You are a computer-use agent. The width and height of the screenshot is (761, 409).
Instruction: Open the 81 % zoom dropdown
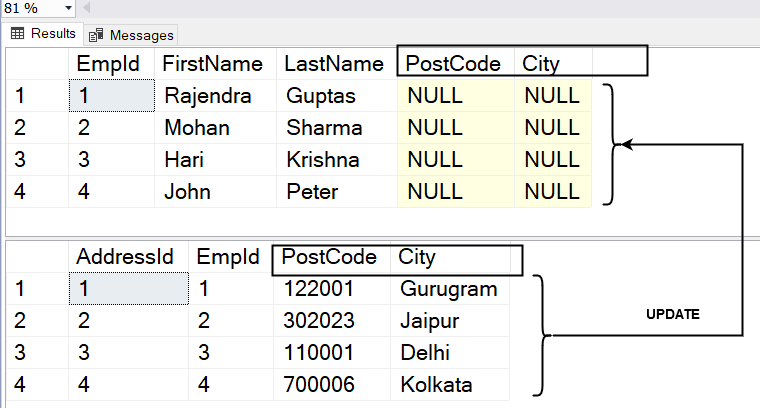tap(69, 8)
